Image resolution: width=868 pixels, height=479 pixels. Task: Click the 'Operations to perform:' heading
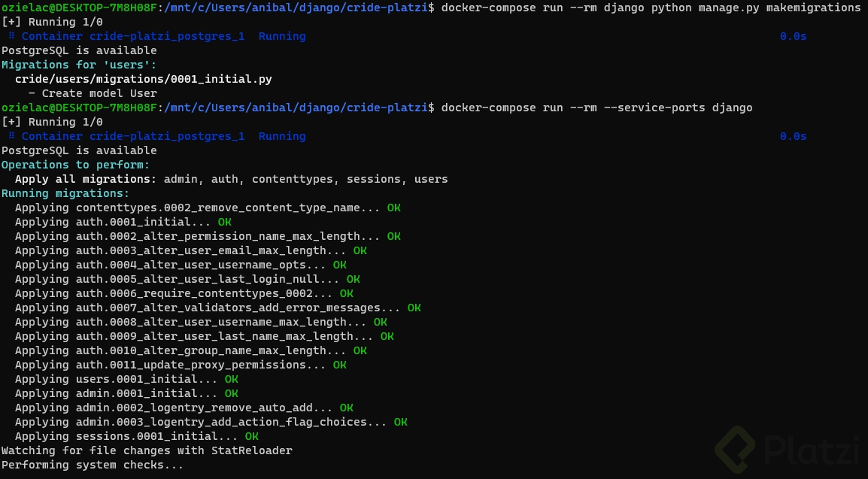point(75,165)
